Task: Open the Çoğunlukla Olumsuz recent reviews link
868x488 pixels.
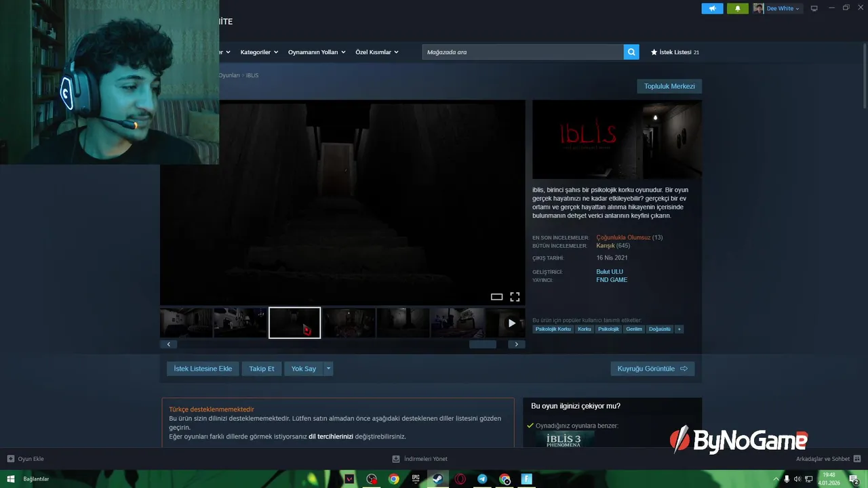Action: click(623, 237)
